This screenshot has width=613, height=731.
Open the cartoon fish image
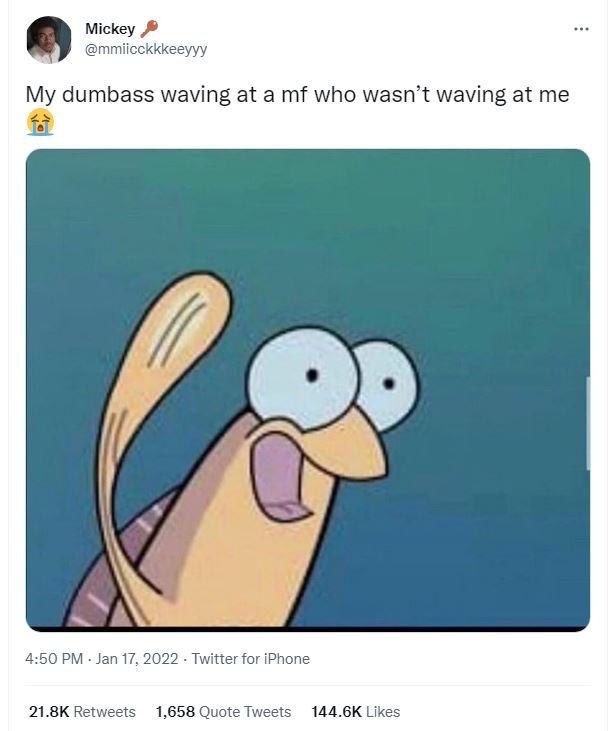(x=308, y=390)
